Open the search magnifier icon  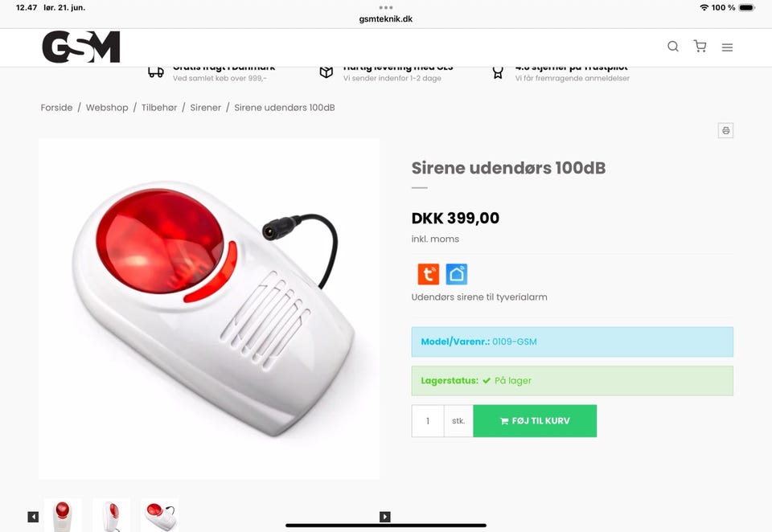tap(672, 47)
